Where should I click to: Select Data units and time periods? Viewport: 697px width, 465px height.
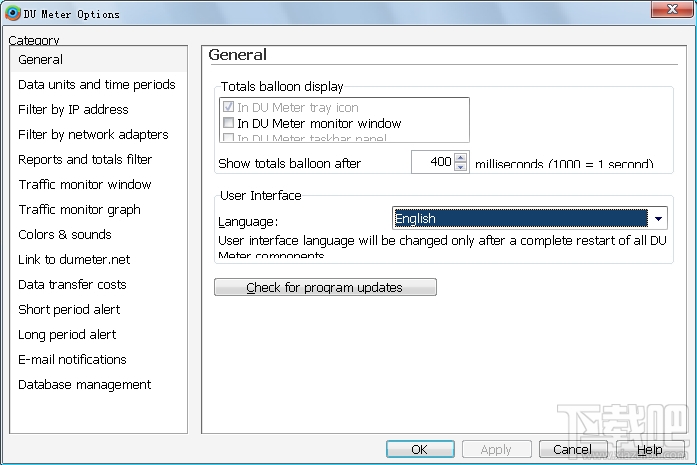[x=96, y=85]
